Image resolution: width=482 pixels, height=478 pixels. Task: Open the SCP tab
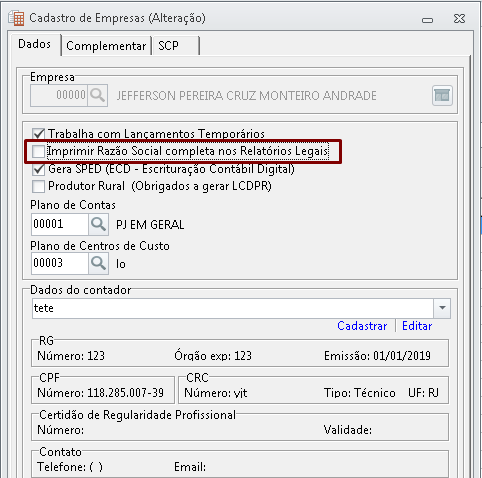pos(176,46)
